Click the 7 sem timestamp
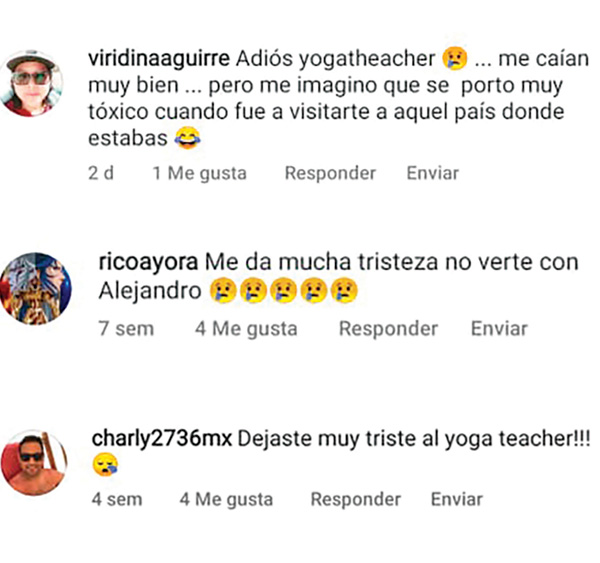Screen dimensions: 600x563 tap(126, 329)
